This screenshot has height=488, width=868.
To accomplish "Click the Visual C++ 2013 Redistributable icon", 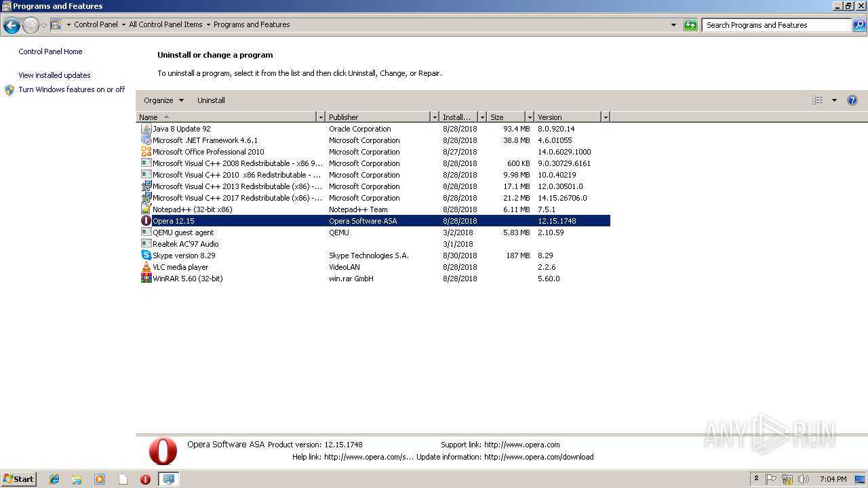I will tap(146, 186).
